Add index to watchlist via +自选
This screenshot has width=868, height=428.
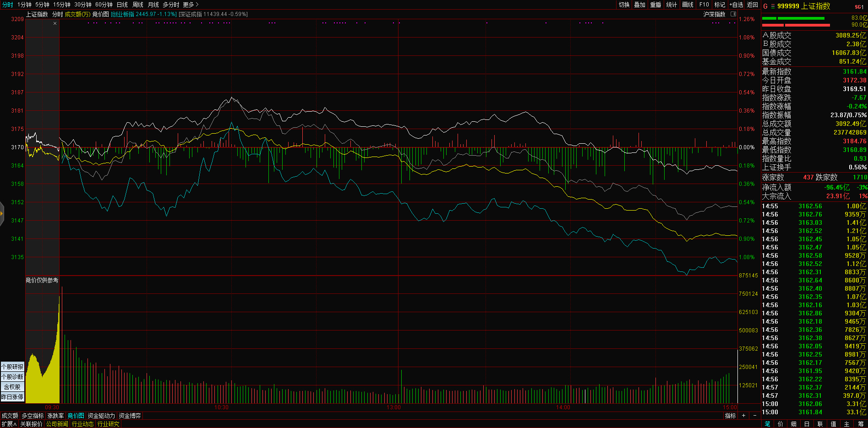coord(736,5)
